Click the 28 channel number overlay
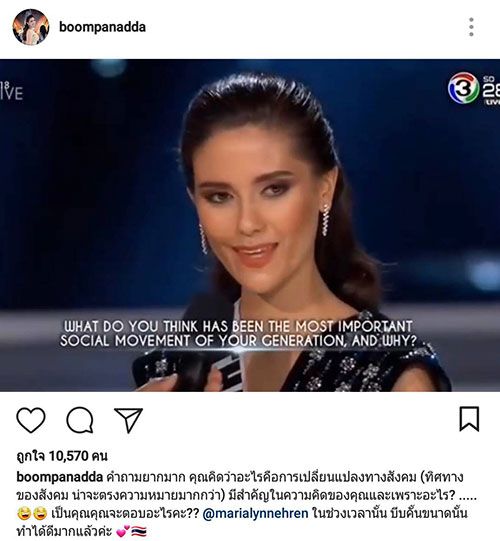Screen dimensions: 500x541 [x=491, y=90]
